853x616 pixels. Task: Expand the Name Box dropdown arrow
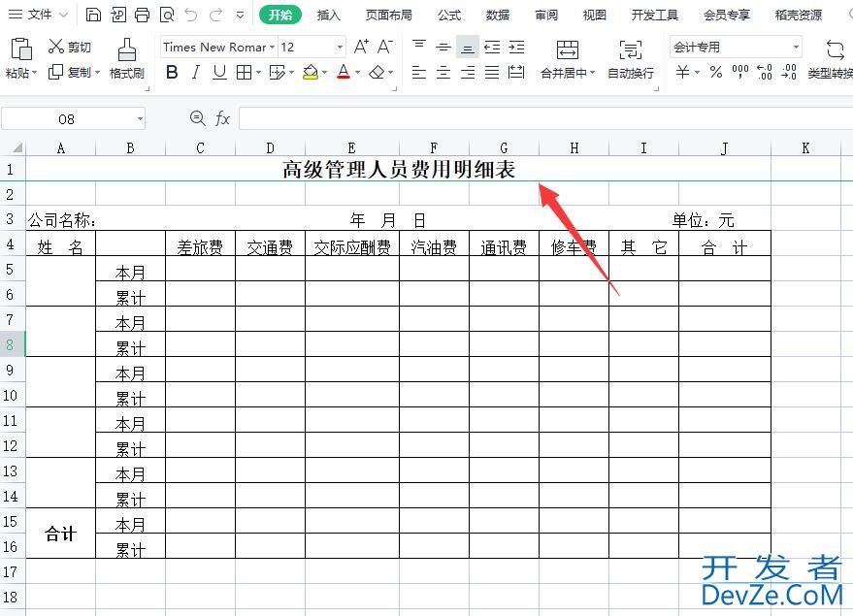click(x=141, y=118)
